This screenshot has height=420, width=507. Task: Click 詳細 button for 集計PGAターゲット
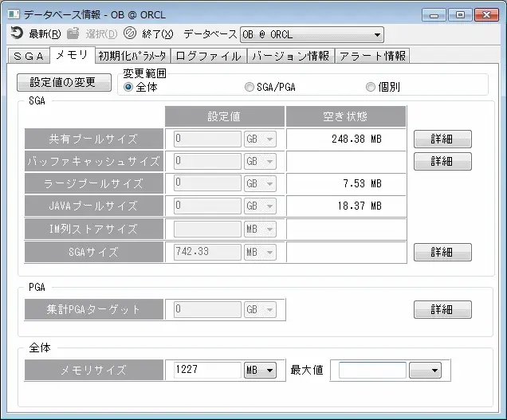442,309
